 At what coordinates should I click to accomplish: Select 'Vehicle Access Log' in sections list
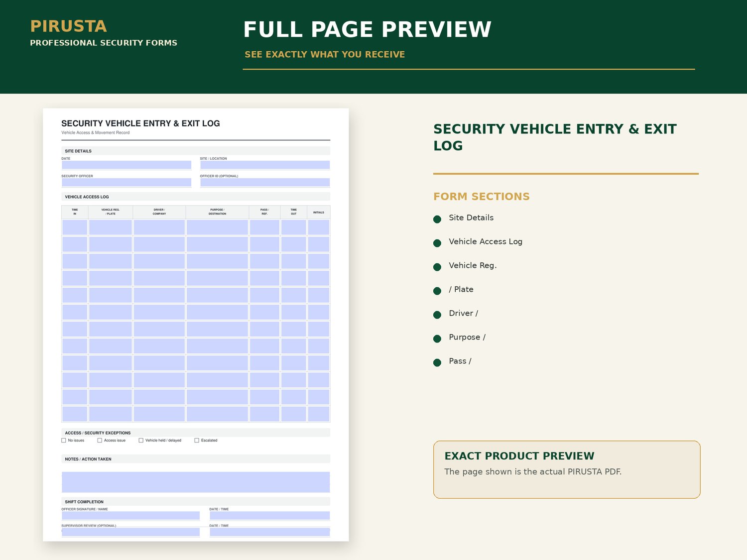[486, 241]
